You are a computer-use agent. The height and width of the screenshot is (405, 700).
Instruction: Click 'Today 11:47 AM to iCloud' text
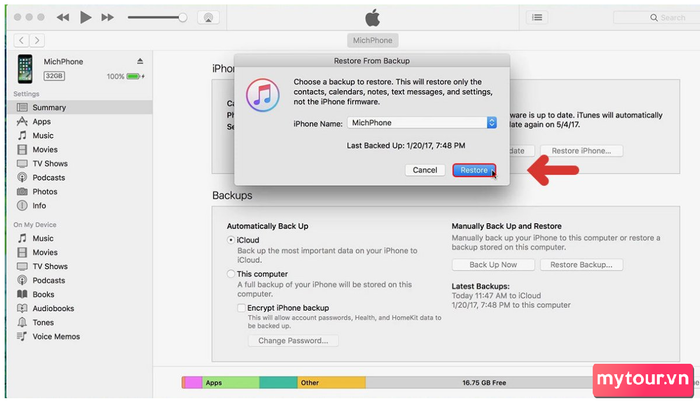pyautogui.click(x=496, y=296)
